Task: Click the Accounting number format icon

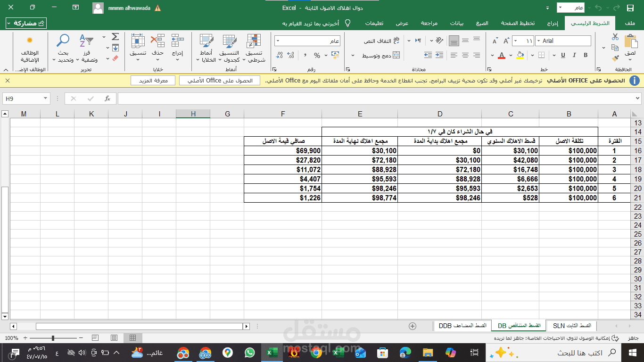Action: 335,55
